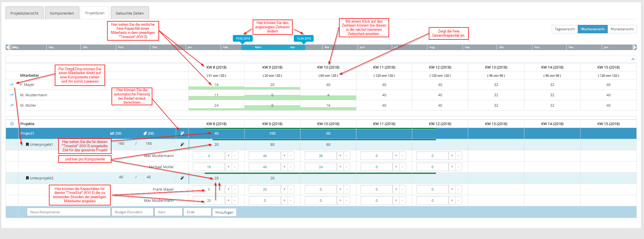
Task: Switch to Monatsansicht view
Action: pyautogui.click(x=622, y=29)
